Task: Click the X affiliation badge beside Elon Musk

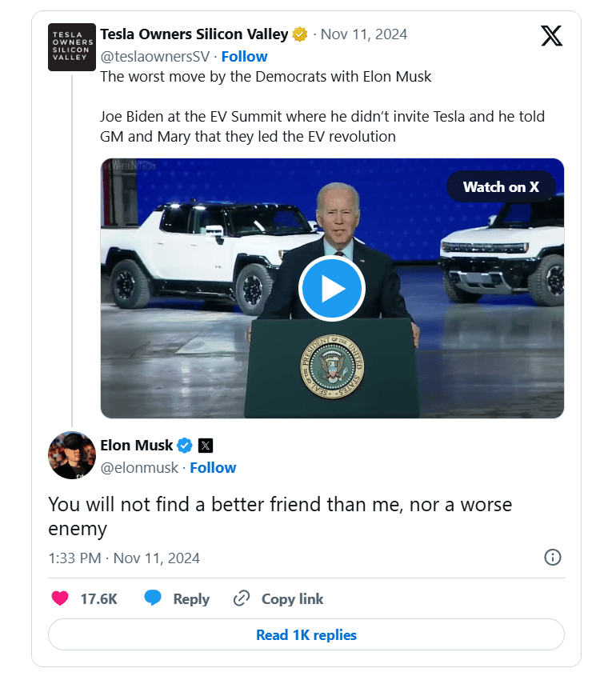Action: click(205, 446)
